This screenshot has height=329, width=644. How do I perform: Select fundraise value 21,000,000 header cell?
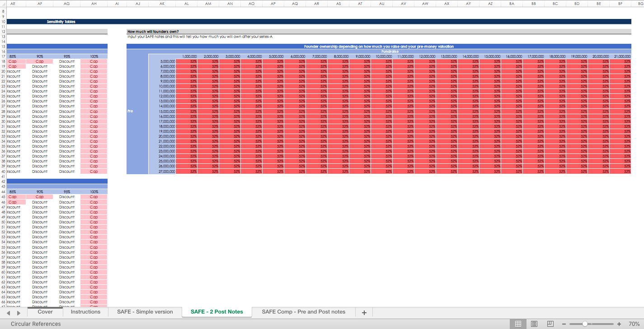[620, 56]
